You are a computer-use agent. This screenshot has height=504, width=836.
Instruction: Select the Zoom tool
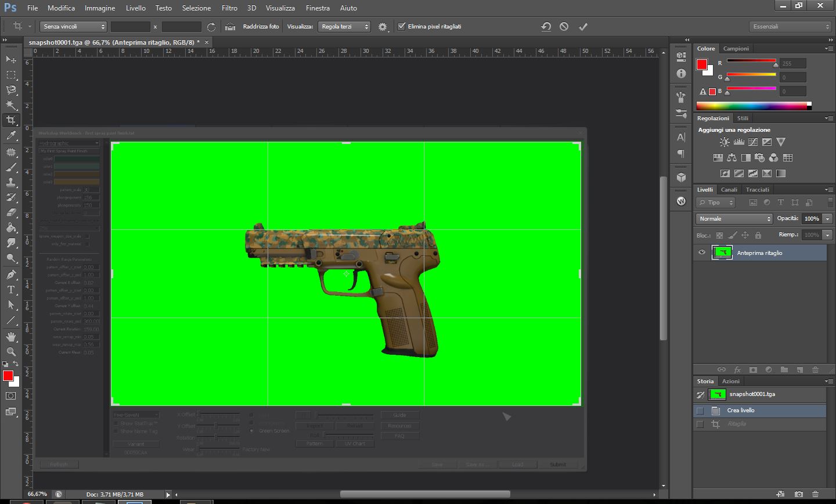click(11, 352)
